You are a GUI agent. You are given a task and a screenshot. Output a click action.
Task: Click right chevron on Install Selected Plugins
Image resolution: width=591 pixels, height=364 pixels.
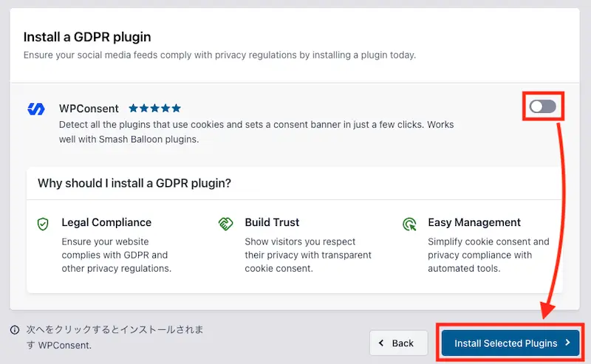(567, 343)
